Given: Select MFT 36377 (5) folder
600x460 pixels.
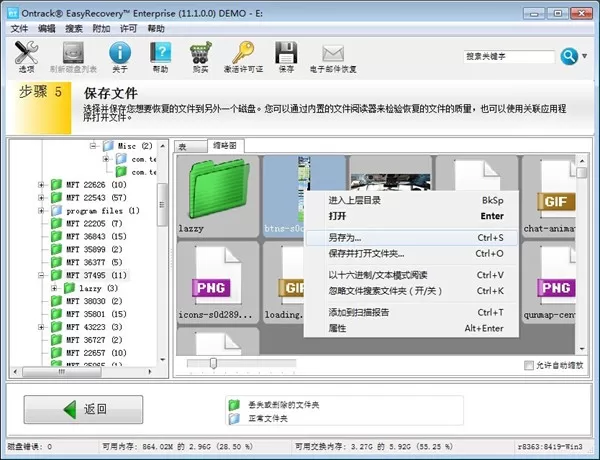Looking at the screenshot, I should coord(94,263).
